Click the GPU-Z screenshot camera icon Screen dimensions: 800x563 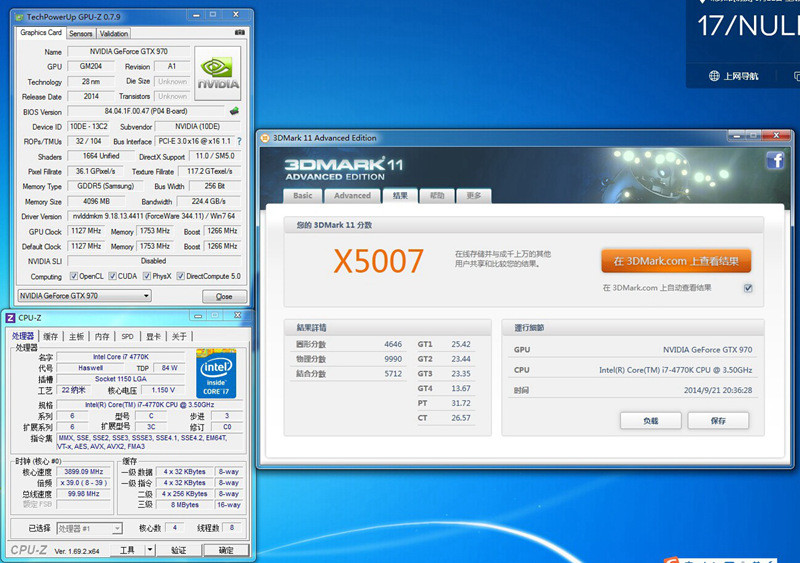click(239, 32)
